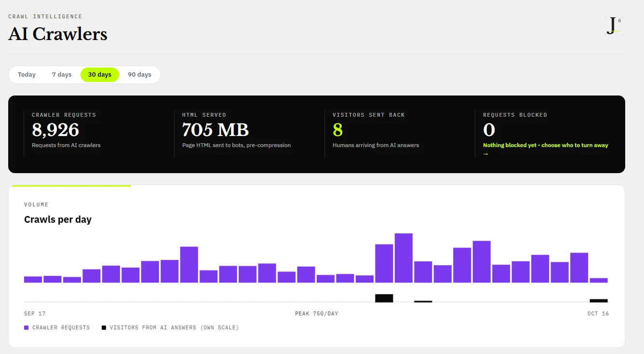Click the last purple bar above OCT 16
The image size is (644, 354).
coord(599,280)
